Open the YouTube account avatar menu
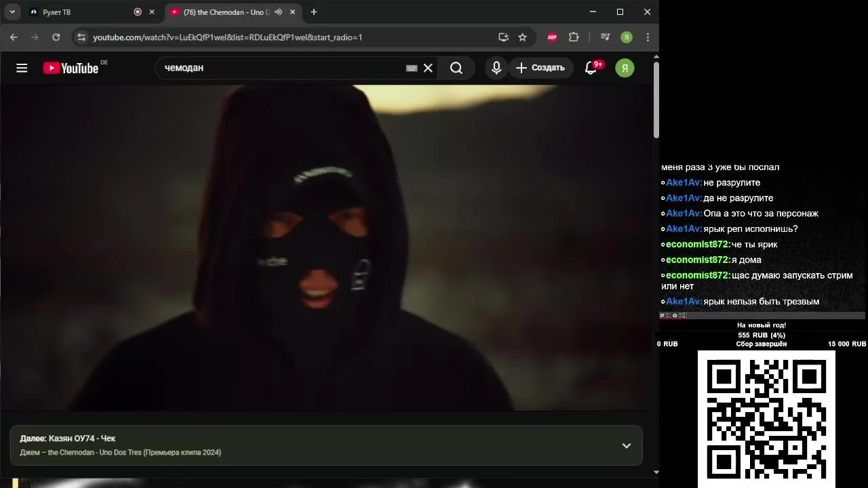This screenshot has width=868, height=488. point(625,68)
